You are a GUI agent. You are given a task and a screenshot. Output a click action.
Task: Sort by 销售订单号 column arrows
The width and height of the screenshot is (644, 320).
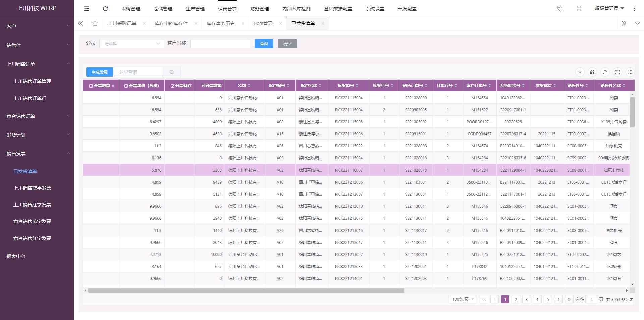point(426,86)
